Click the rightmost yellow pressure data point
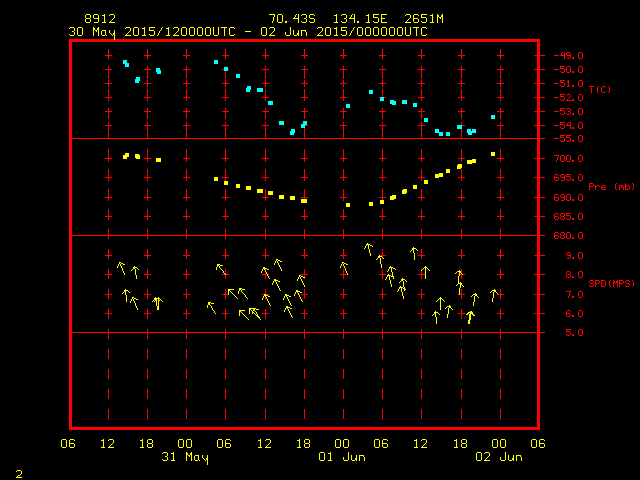Screen dimensions: 640x480 493,154
